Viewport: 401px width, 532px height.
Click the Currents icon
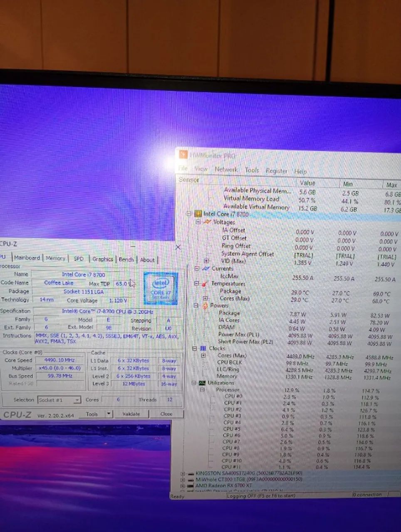tap(206, 268)
